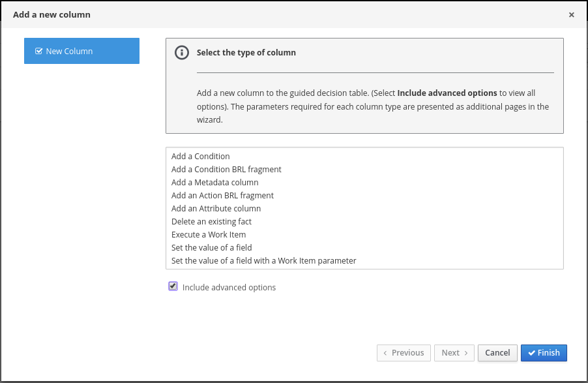
Task: Select Execute a Work Item
Action: 209,235
